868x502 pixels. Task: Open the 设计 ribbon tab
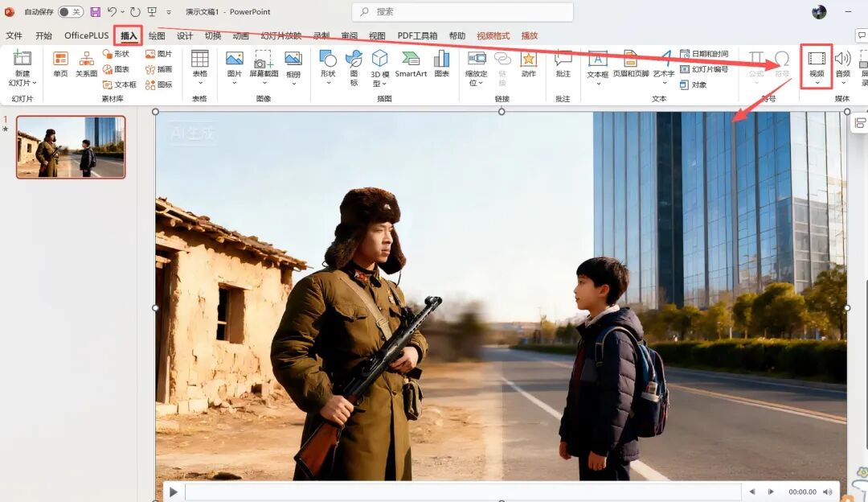tap(185, 35)
